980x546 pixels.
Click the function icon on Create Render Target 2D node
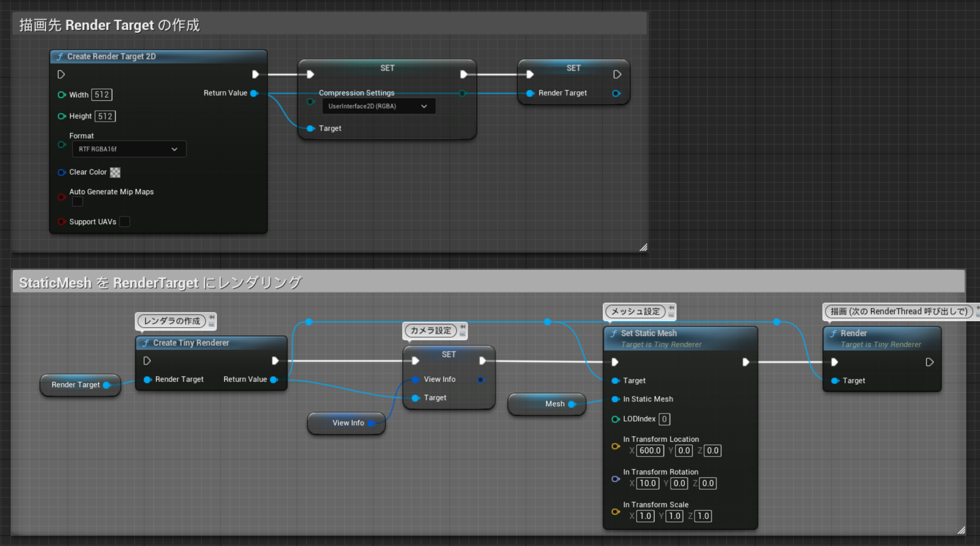coord(59,56)
